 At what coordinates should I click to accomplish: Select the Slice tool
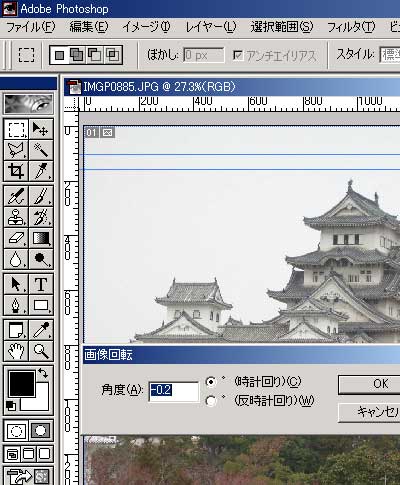[x=41, y=171]
